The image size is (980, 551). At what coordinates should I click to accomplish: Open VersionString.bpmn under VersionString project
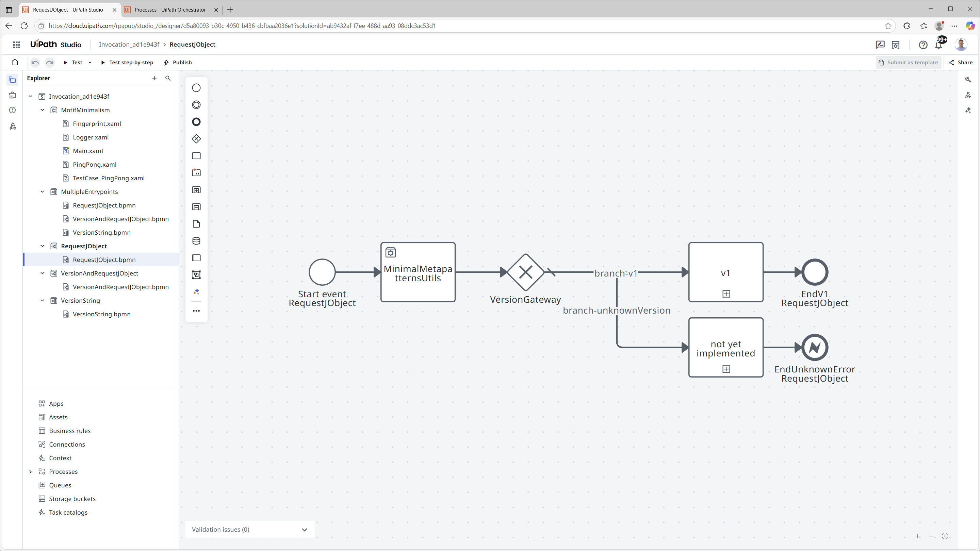(102, 314)
